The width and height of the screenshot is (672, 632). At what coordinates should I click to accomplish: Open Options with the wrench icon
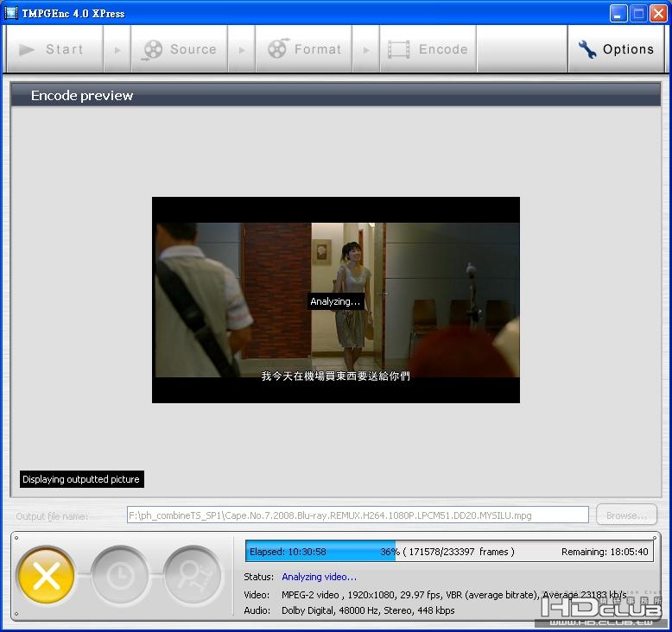pyautogui.click(x=616, y=49)
